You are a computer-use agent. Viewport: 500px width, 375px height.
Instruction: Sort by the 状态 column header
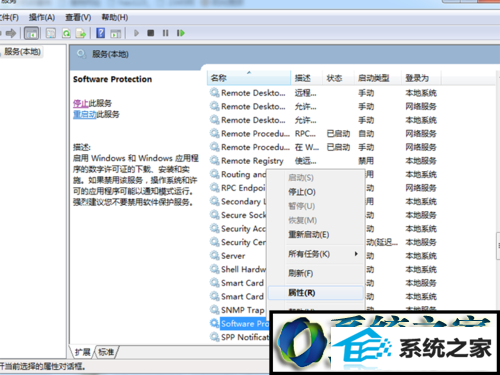point(338,78)
